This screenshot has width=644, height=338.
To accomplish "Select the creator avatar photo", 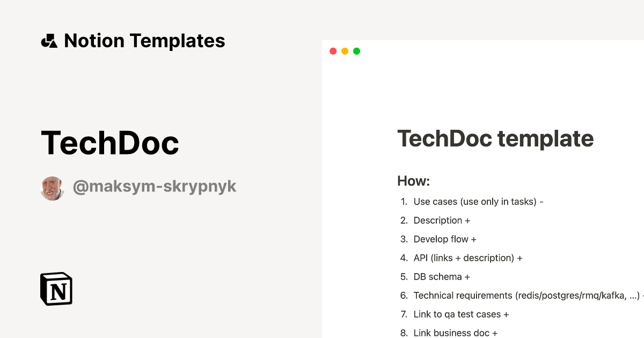I will (52, 188).
